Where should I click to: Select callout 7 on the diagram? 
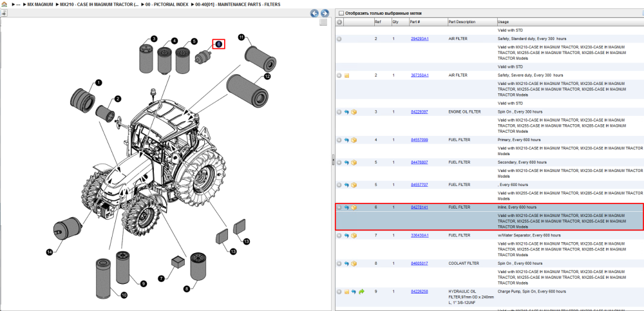(162, 279)
